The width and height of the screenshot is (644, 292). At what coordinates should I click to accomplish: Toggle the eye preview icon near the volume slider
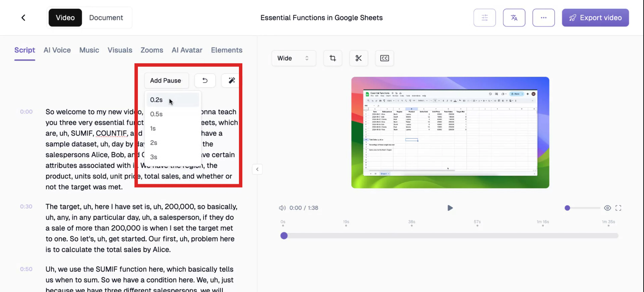click(x=608, y=208)
